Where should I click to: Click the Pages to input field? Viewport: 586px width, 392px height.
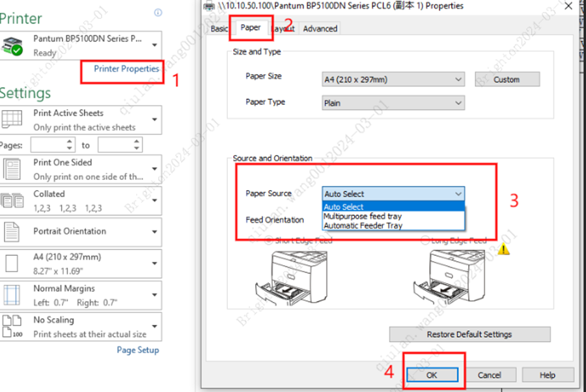115,145
